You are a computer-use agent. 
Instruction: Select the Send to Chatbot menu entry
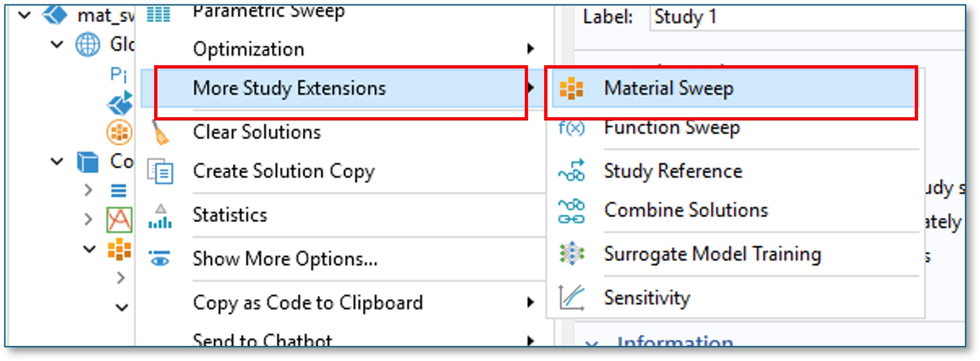[x=262, y=340]
